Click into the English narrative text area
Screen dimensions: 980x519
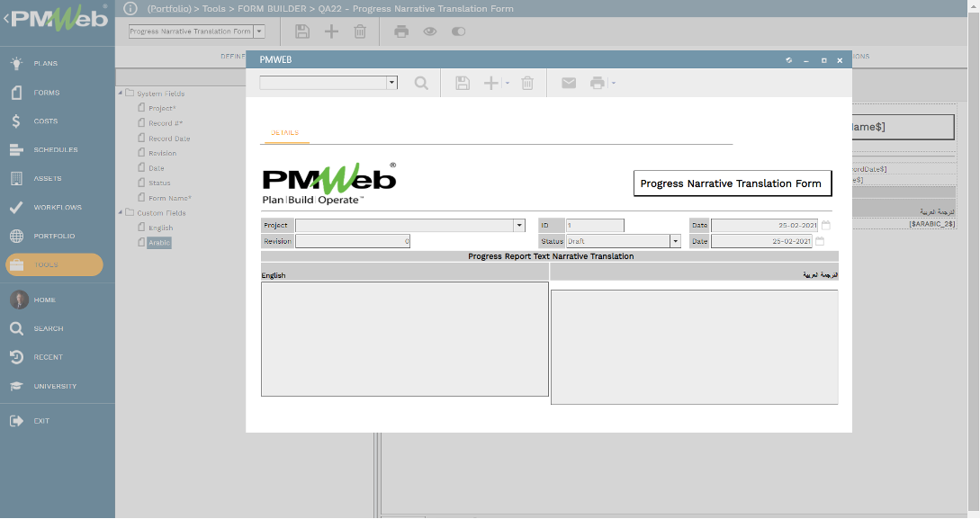pyautogui.click(x=405, y=339)
